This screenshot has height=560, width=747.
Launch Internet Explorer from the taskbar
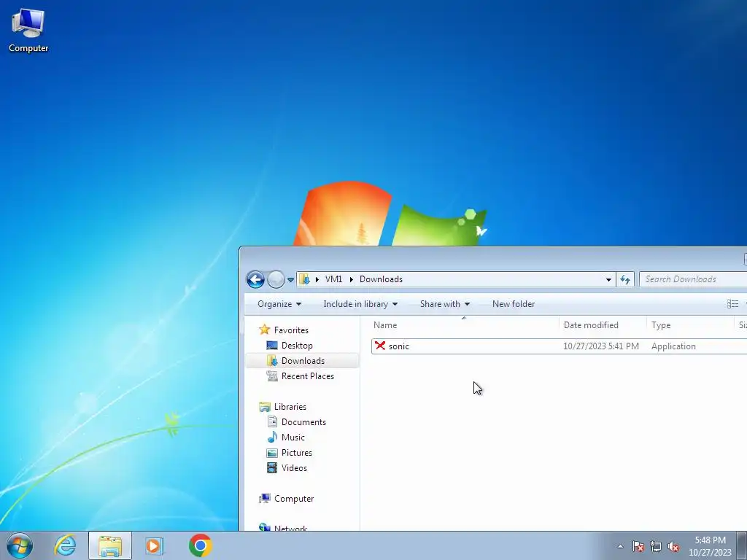pyautogui.click(x=65, y=545)
